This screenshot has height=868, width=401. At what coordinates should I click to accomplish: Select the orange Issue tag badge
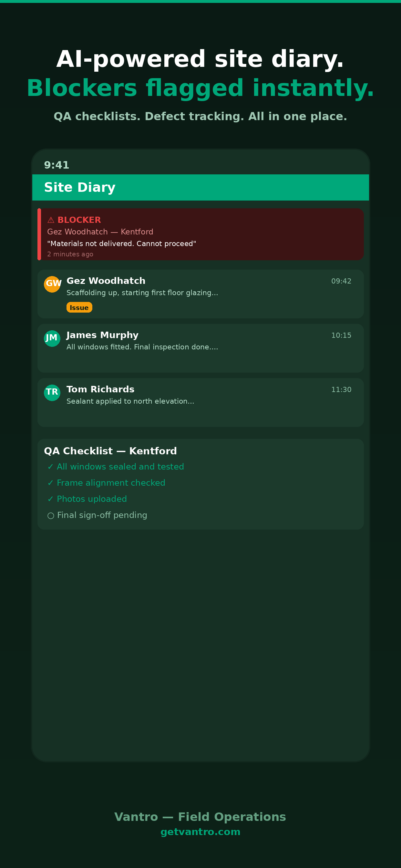tap(79, 307)
